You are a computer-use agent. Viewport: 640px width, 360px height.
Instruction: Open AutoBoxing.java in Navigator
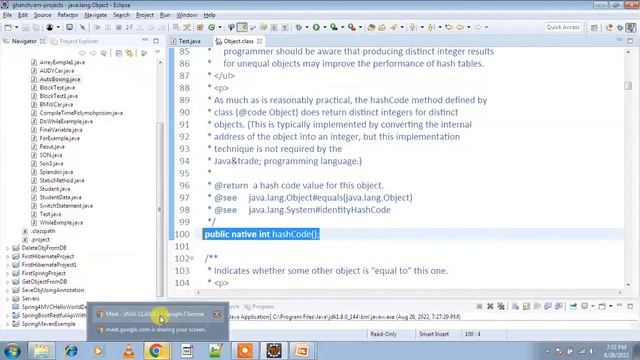pos(60,79)
